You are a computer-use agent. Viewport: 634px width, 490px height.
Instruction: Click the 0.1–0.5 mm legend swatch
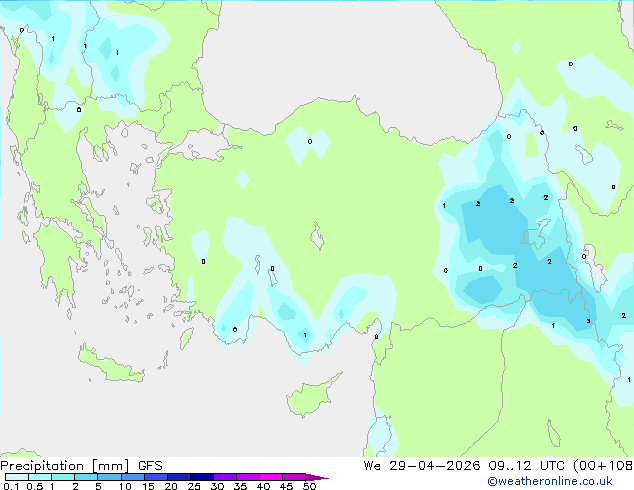[x=17, y=477]
